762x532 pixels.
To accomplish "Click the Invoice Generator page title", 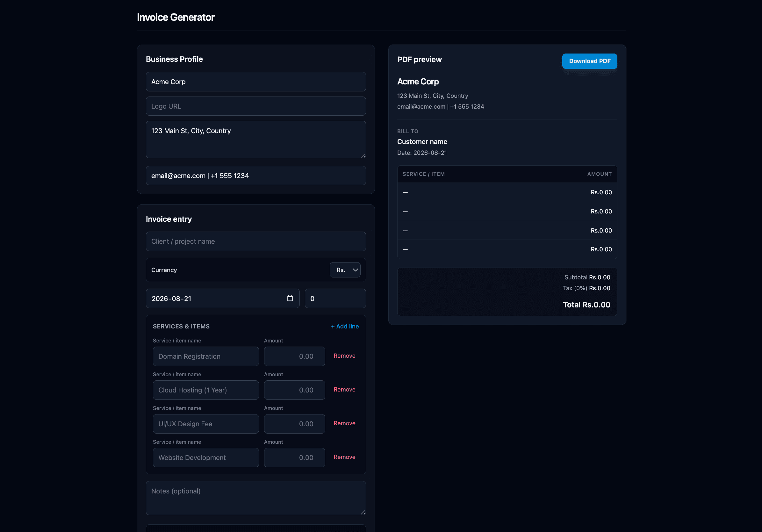I will (x=176, y=17).
